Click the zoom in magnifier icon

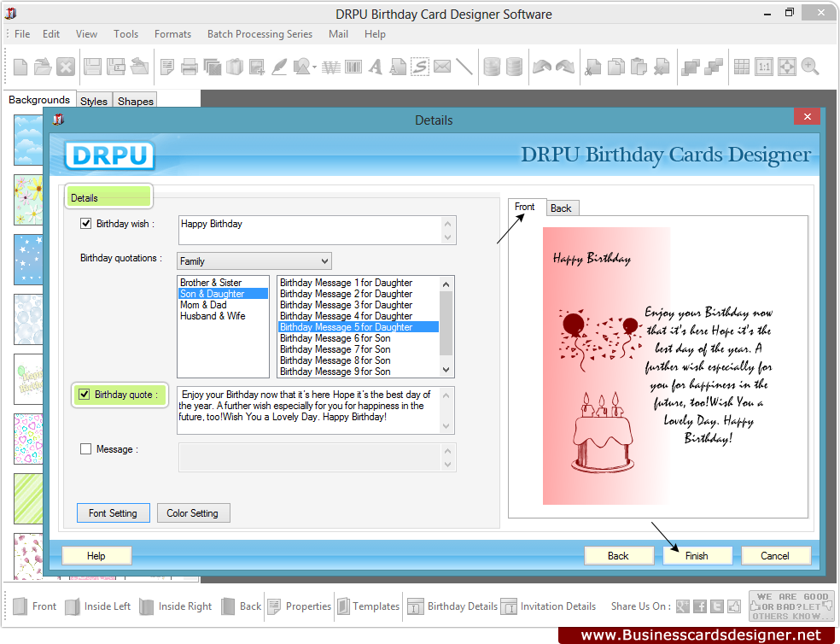click(809, 67)
